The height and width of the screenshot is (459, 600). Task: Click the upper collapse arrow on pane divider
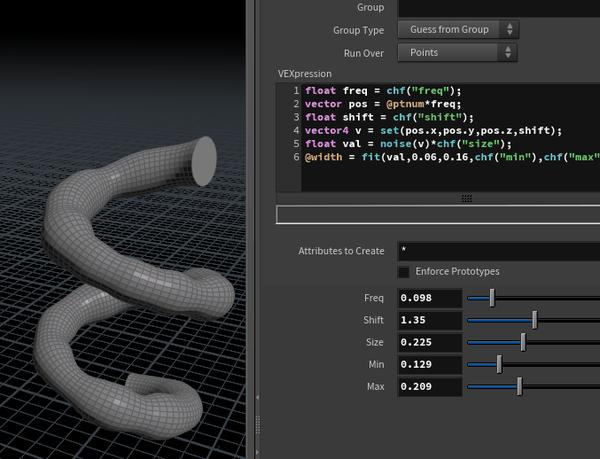tap(257, 398)
